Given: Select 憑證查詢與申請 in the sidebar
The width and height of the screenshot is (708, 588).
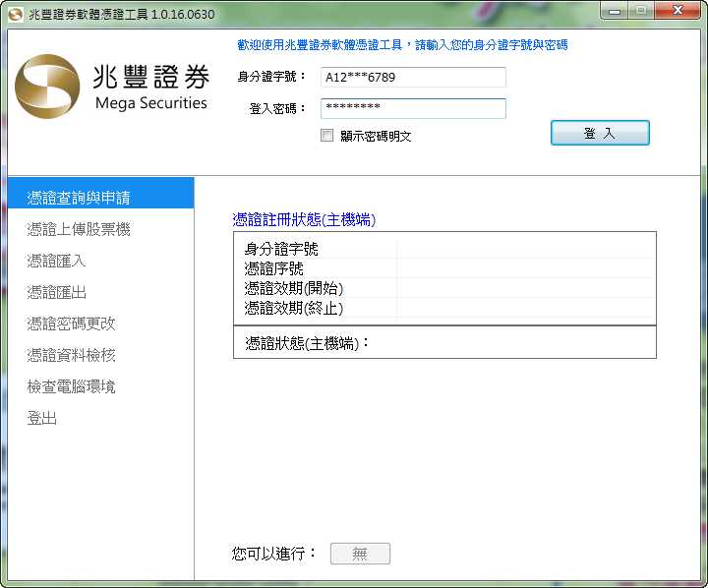Looking at the screenshot, I should (x=100, y=193).
